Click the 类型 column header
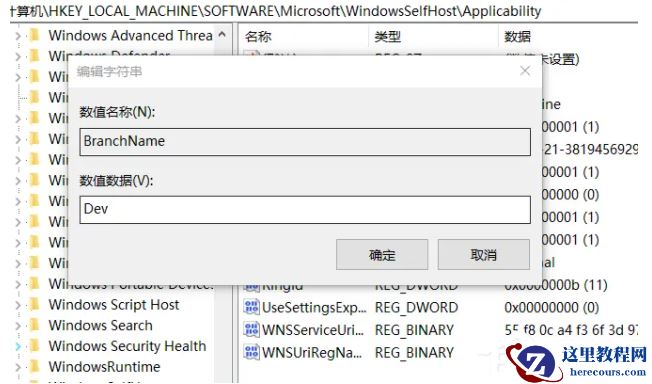The height and width of the screenshot is (384, 652). [388, 37]
